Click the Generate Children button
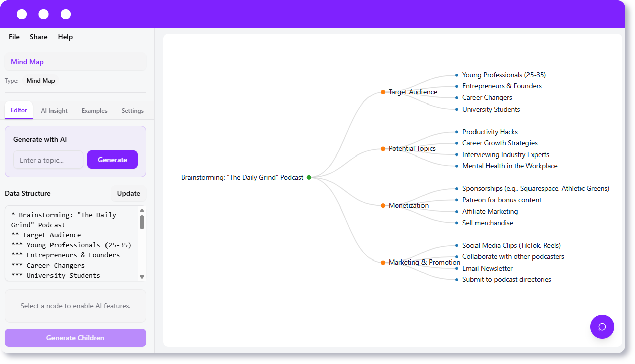Screen dimensions: 635x364 point(75,338)
